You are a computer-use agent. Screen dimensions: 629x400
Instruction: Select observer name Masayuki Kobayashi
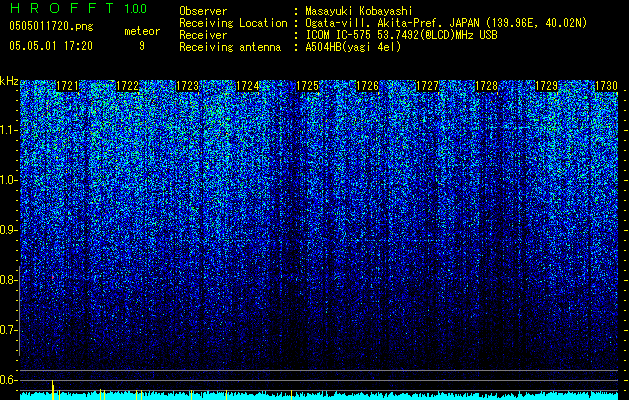tap(359, 11)
